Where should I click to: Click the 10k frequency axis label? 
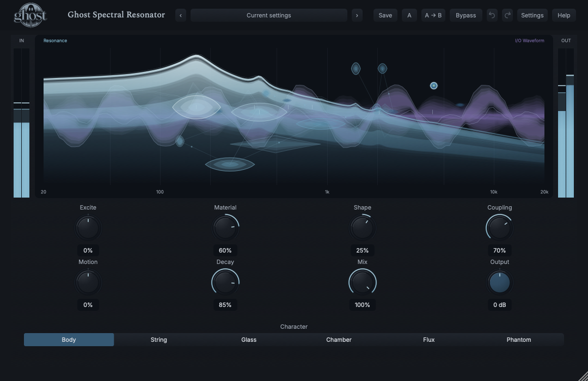point(493,192)
